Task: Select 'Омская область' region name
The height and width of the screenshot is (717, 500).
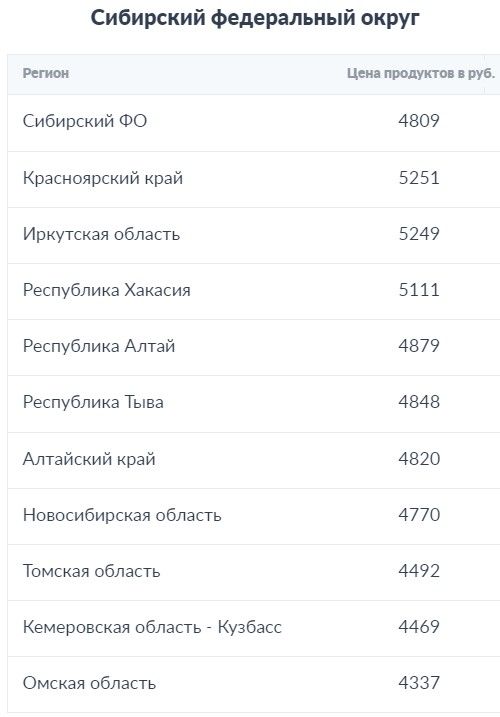Action: pos(89,683)
